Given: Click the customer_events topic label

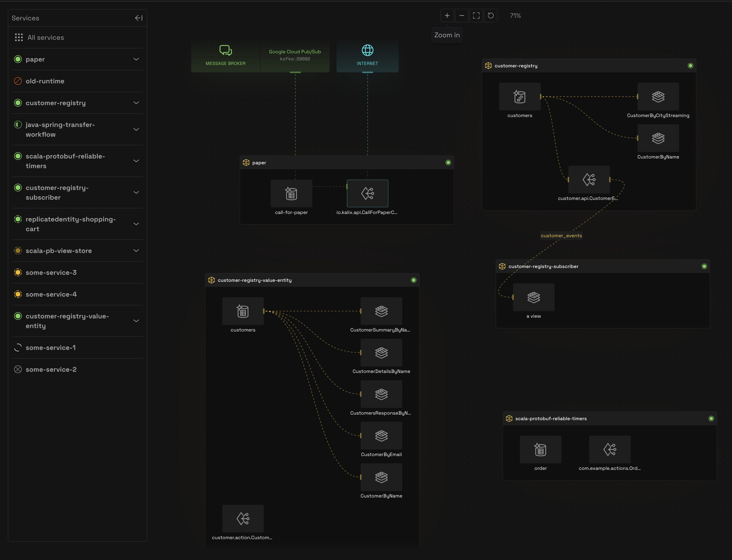Looking at the screenshot, I should (561, 236).
